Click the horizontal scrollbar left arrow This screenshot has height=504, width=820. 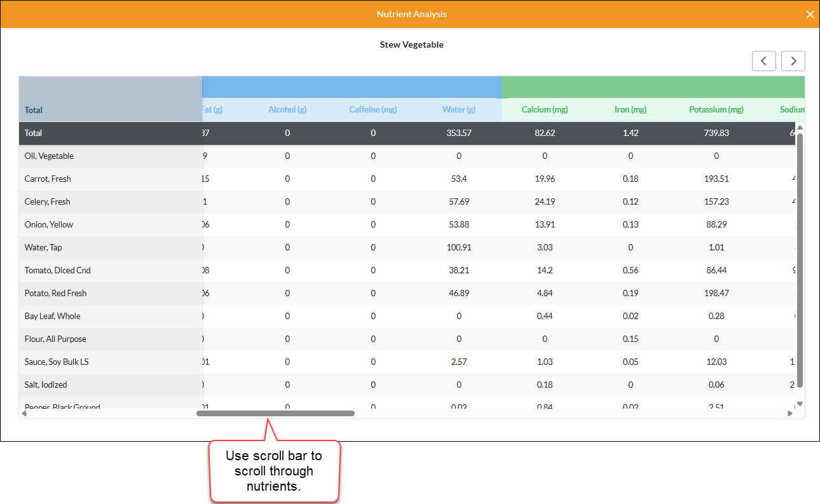click(x=24, y=413)
